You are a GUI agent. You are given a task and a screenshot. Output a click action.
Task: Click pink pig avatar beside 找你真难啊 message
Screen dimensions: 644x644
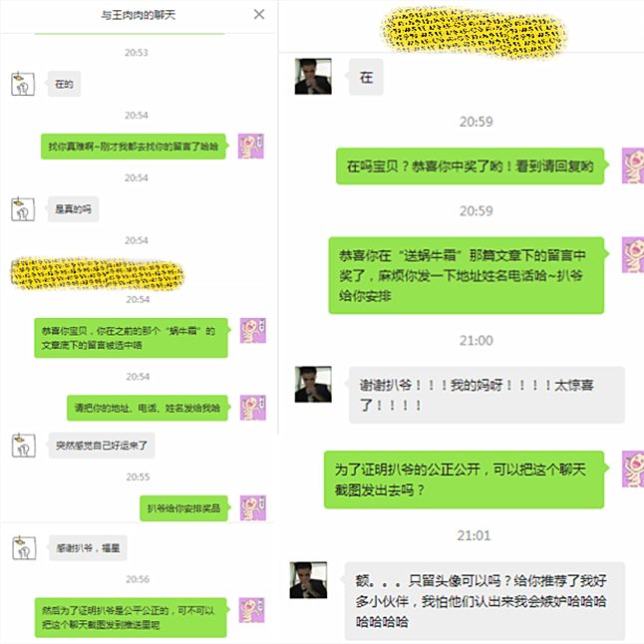[x=251, y=146]
